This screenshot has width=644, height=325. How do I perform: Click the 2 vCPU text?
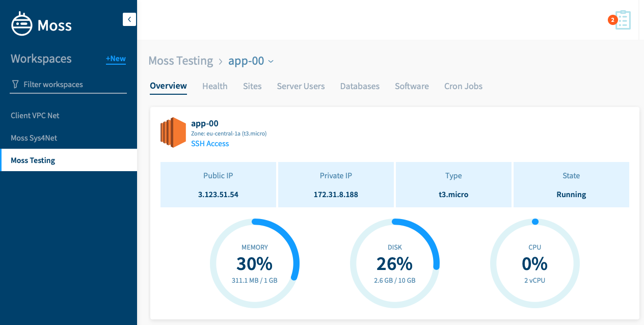[534, 280]
